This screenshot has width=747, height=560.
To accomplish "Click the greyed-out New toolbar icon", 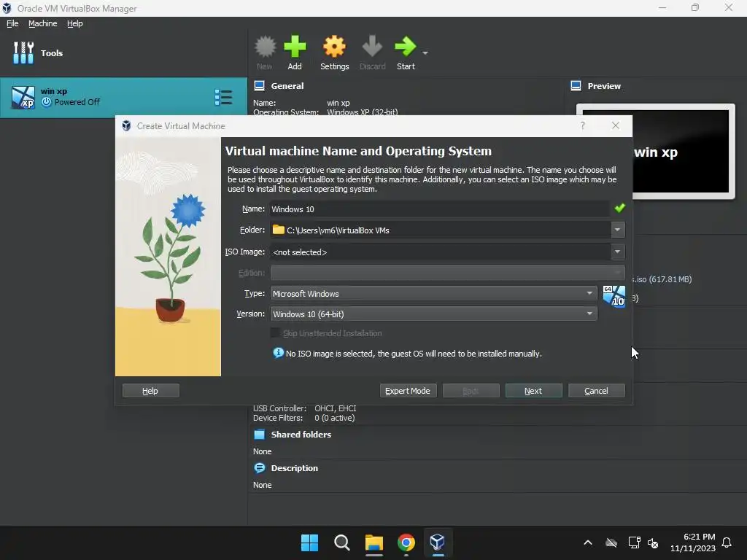I will tap(265, 47).
